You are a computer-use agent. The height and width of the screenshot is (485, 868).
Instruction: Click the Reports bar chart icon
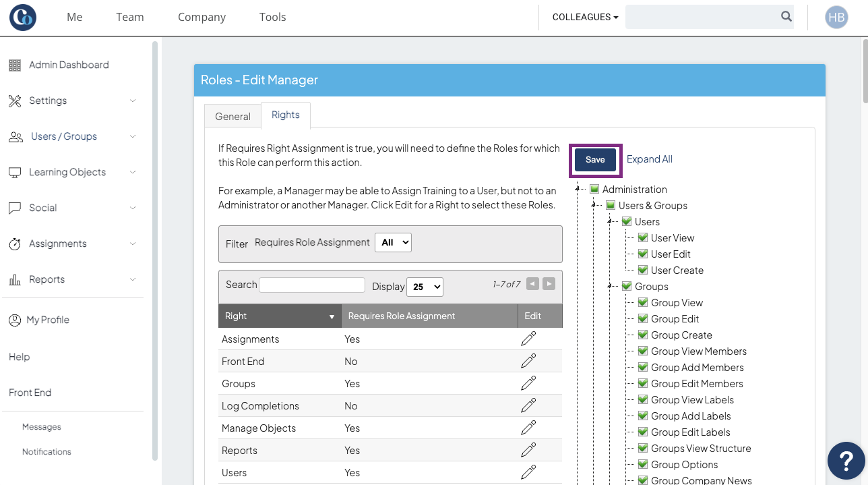point(15,279)
